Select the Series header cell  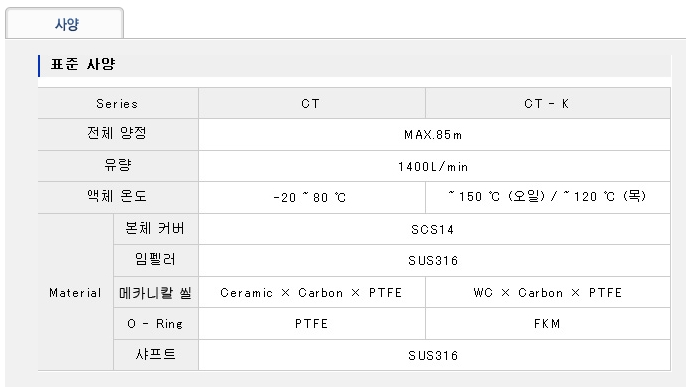(118, 103)
